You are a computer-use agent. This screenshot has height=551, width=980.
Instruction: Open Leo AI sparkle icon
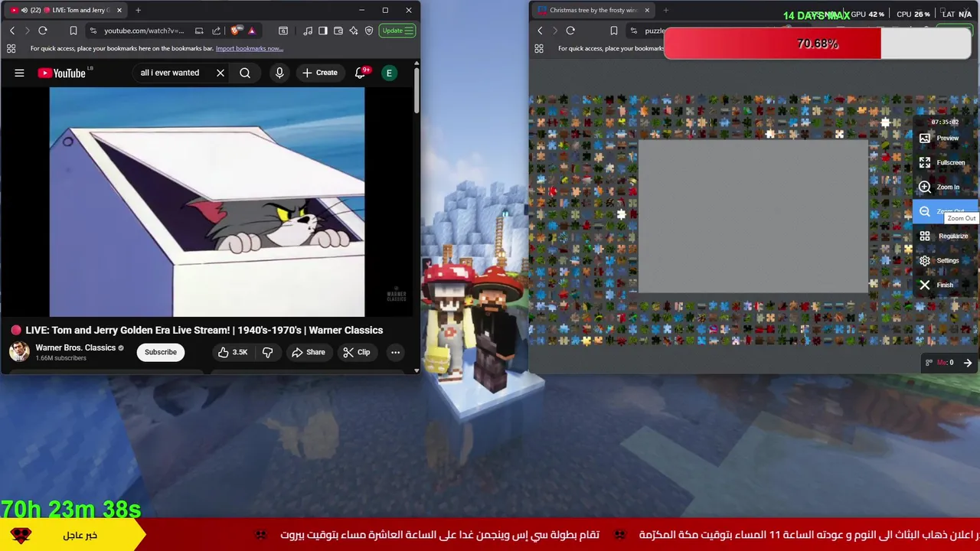point(354,31)
